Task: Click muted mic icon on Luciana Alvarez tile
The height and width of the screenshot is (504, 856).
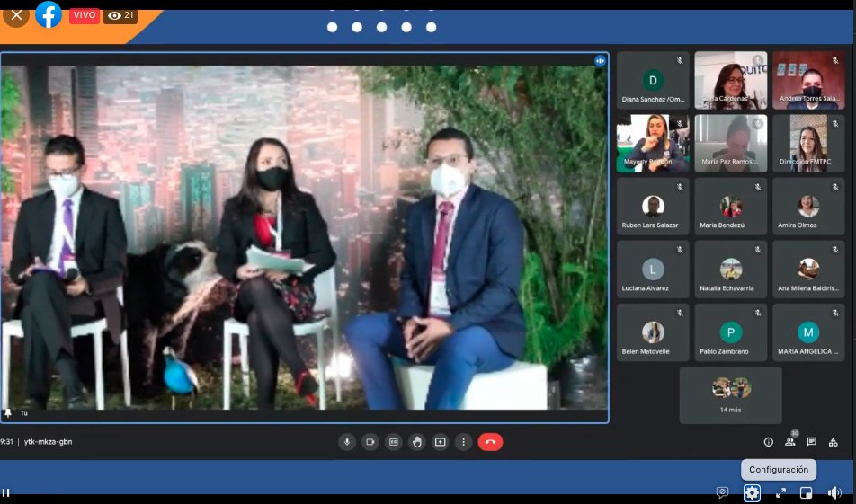Action: click(680, 250)
